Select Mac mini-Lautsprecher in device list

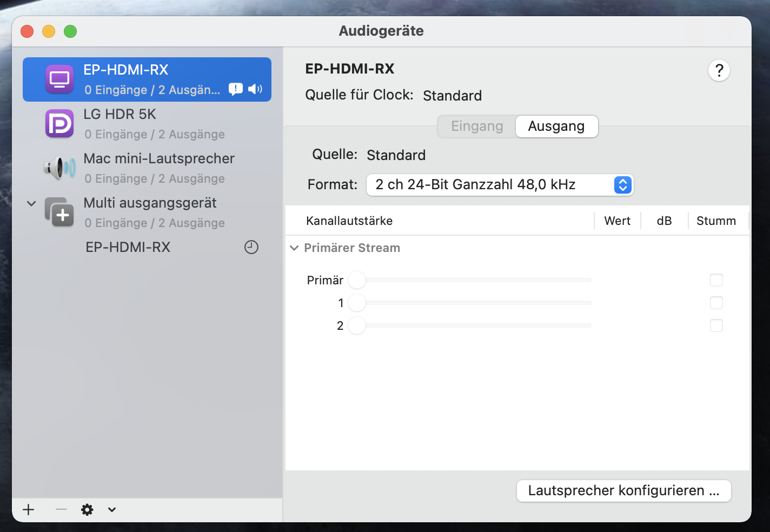point(147,168)
